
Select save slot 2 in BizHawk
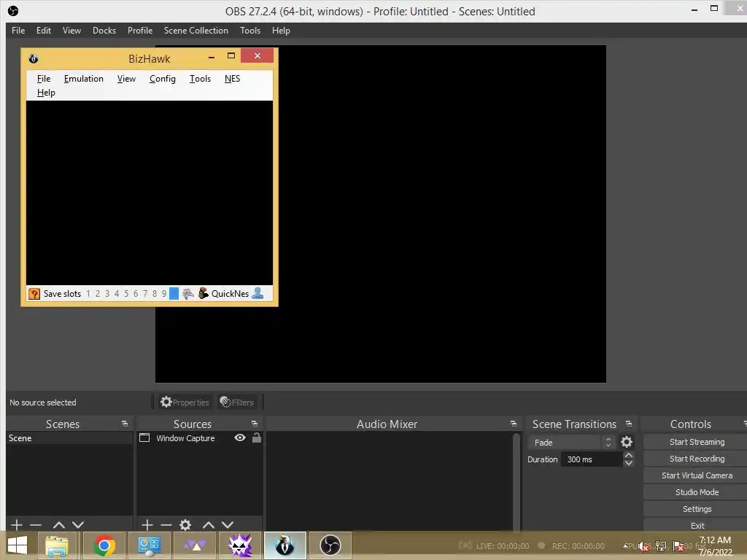(x=98, y=293)
